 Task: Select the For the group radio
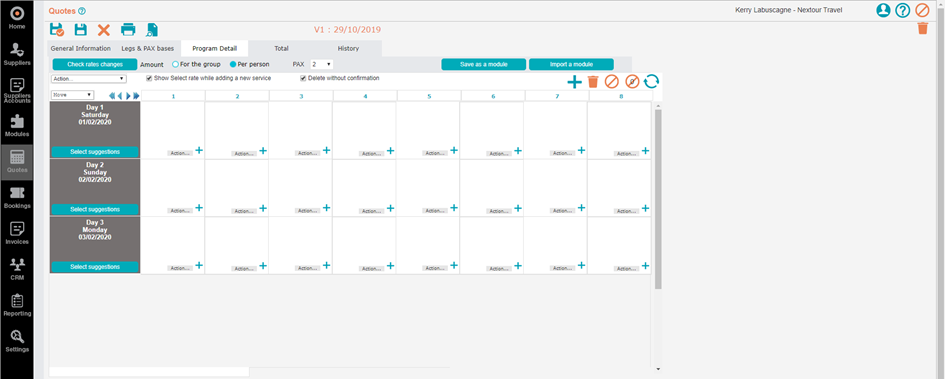coord(175,64)
